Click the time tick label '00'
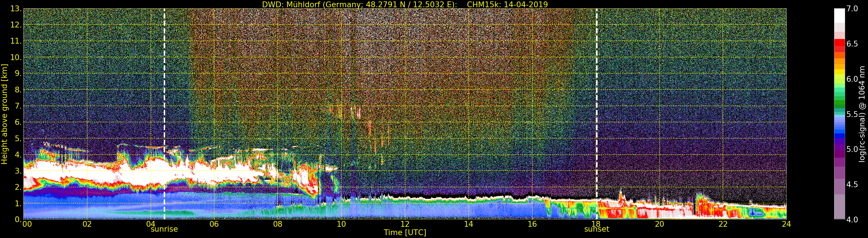This screenshot has width=868, height=238. [x=27, y=224]
